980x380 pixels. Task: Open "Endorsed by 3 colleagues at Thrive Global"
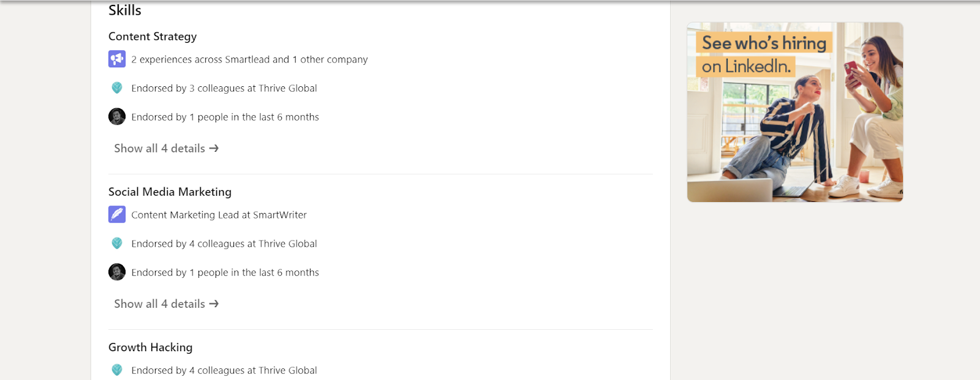[x=224, y=88]
